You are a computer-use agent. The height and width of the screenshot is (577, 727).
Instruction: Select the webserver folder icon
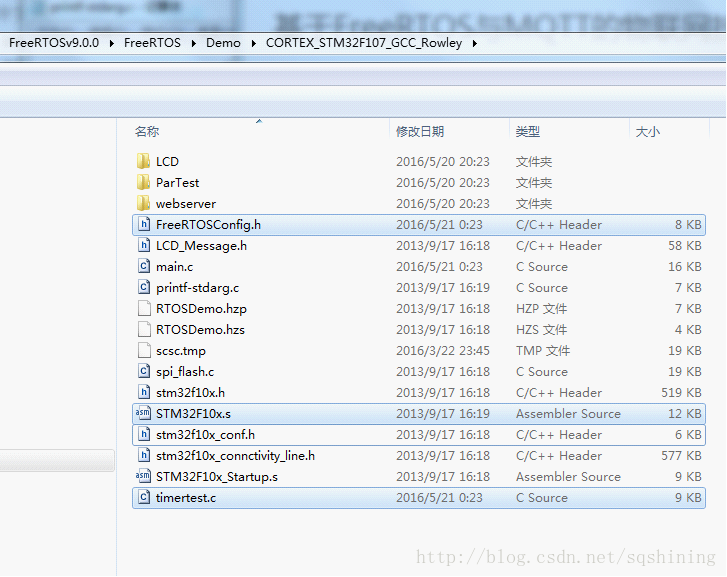tap(144, 203)
